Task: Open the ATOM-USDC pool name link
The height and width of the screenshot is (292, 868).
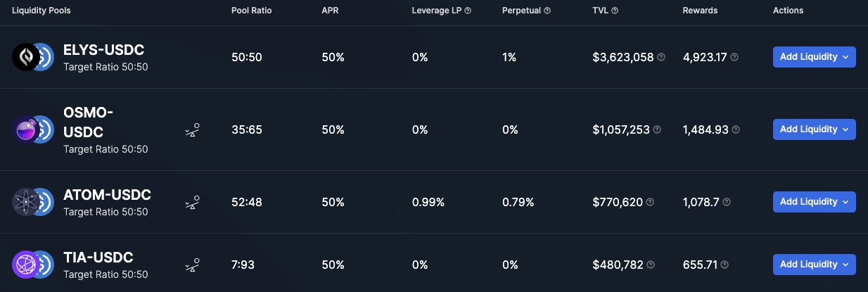Action: [x=107, y=195]
